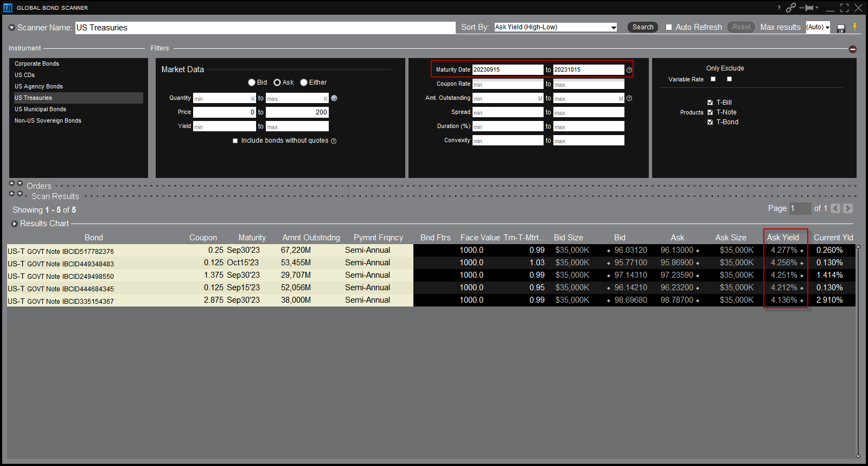
Task: Select bond row IBCID449348483
Action: (x=431, y=263)
